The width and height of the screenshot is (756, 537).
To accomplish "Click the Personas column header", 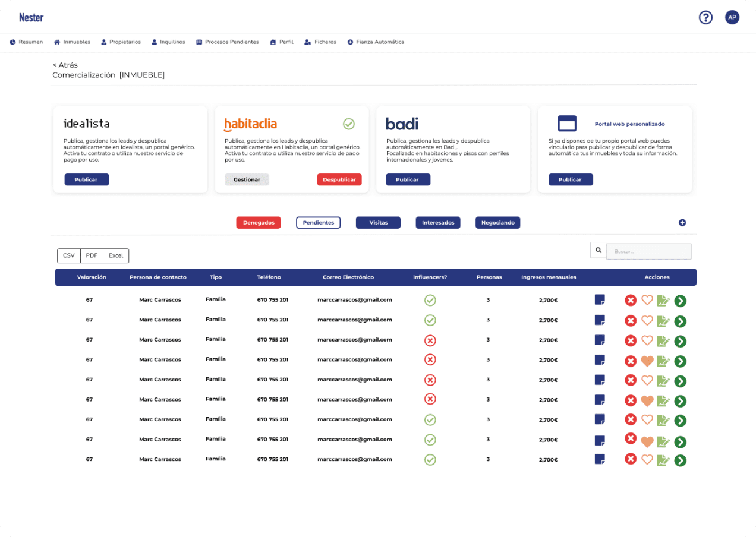I will [489, 277].
